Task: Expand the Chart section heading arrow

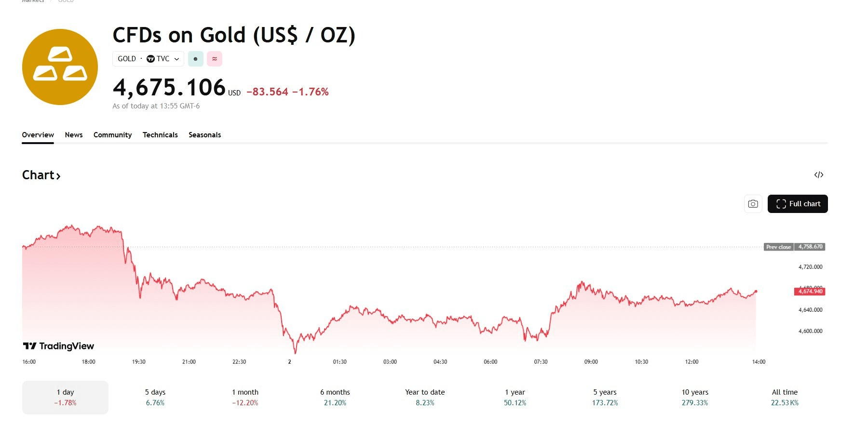Action: [x=58, y=176]
